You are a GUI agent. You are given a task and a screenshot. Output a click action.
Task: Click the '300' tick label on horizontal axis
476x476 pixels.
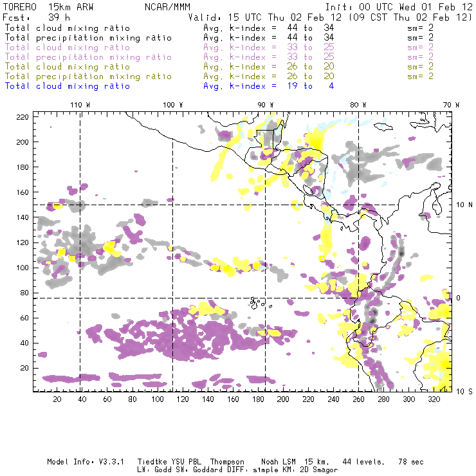[x=408, y=399]
